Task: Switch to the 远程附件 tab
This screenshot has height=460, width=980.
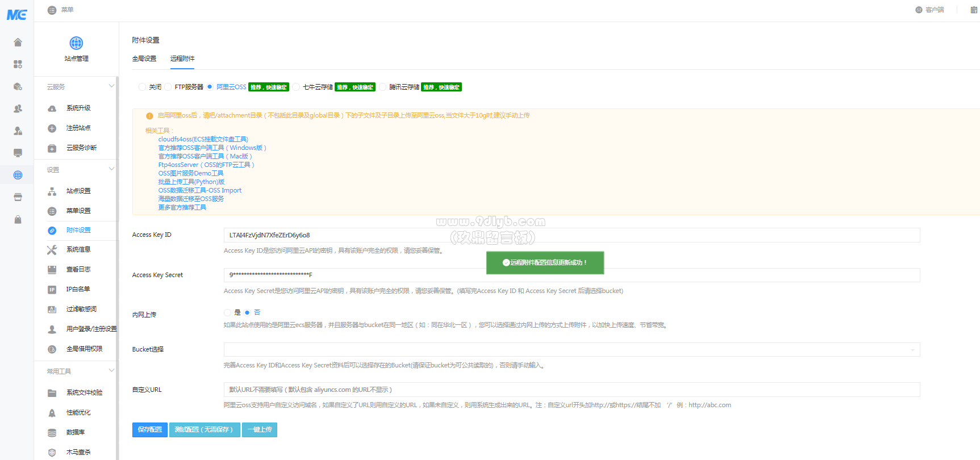Action: click(182, 58)
